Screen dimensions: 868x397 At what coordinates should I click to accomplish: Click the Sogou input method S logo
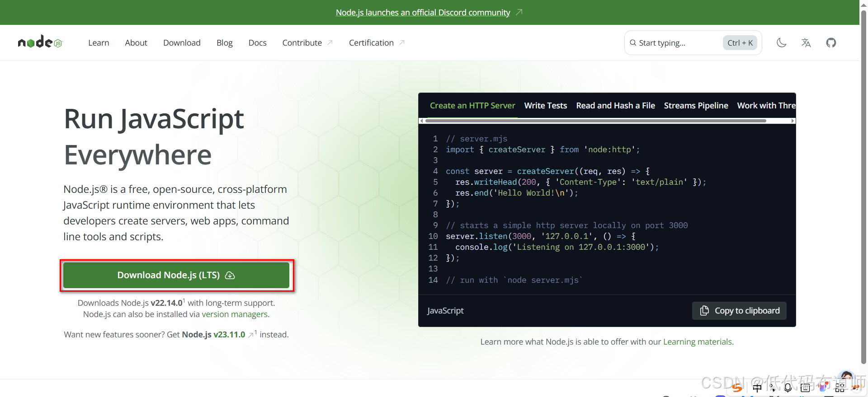(737, 387)
